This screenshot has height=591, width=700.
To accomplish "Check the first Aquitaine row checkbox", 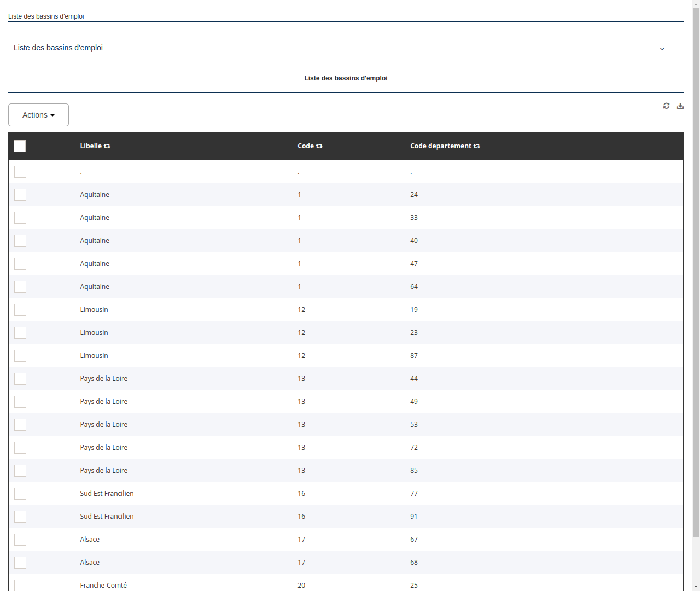I will click(x=20, y=195).
